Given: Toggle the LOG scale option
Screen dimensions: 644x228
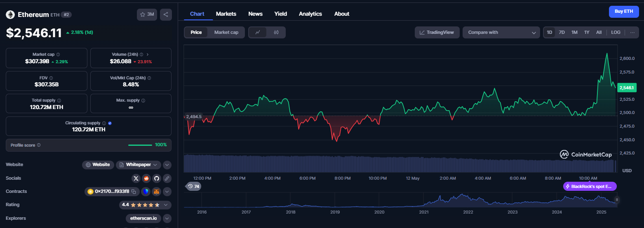Looking at the screenshot, I should 616,32.
